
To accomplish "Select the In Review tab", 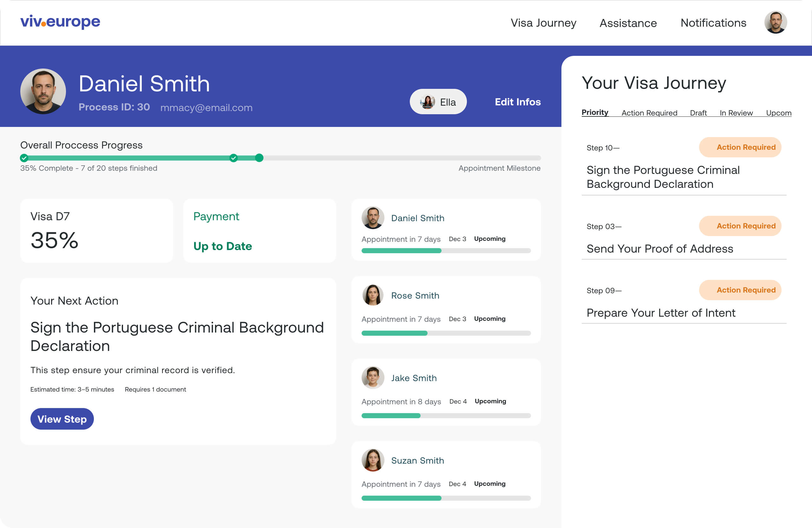I will point(736,113).
